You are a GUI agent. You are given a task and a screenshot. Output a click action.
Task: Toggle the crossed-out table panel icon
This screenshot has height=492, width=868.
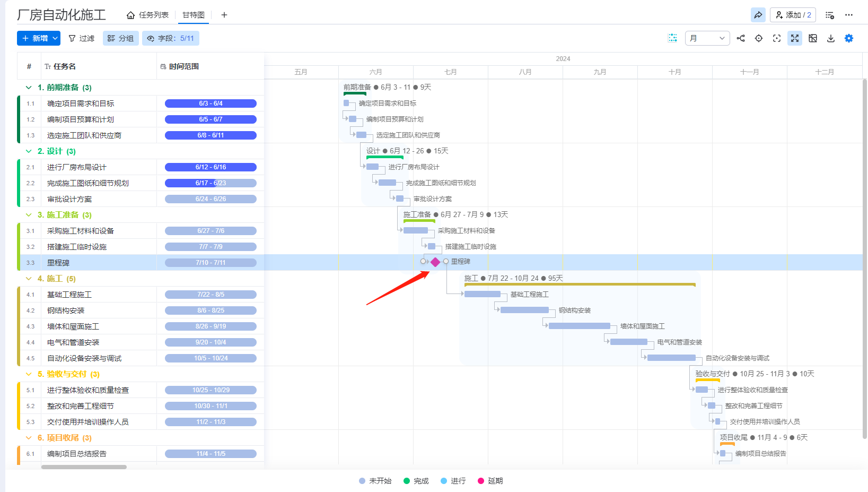813,38
